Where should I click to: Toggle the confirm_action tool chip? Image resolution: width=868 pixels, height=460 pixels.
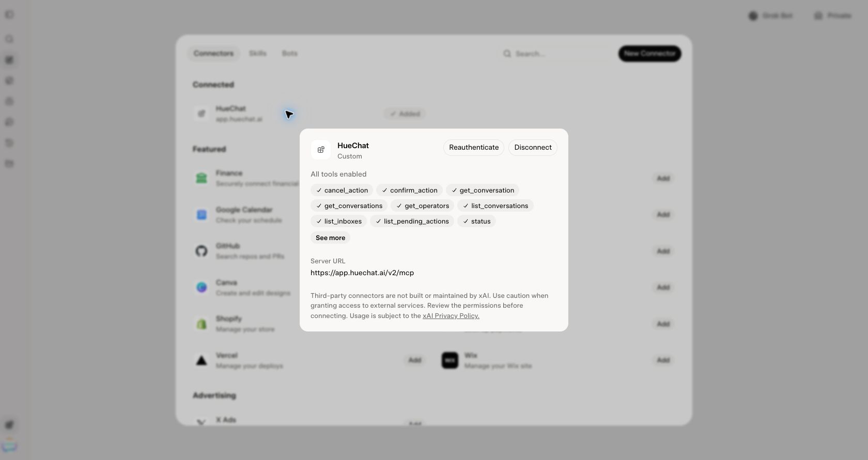[x=409, y=191]
